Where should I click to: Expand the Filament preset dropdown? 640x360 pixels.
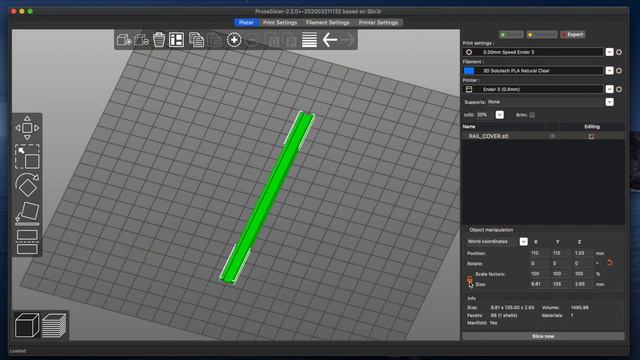tap(609, 71)
